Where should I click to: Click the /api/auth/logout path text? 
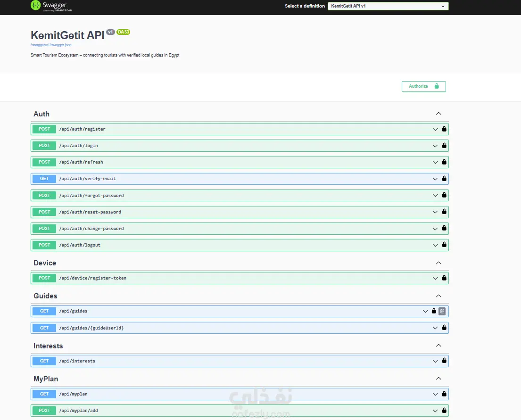(x=80, y=245)
